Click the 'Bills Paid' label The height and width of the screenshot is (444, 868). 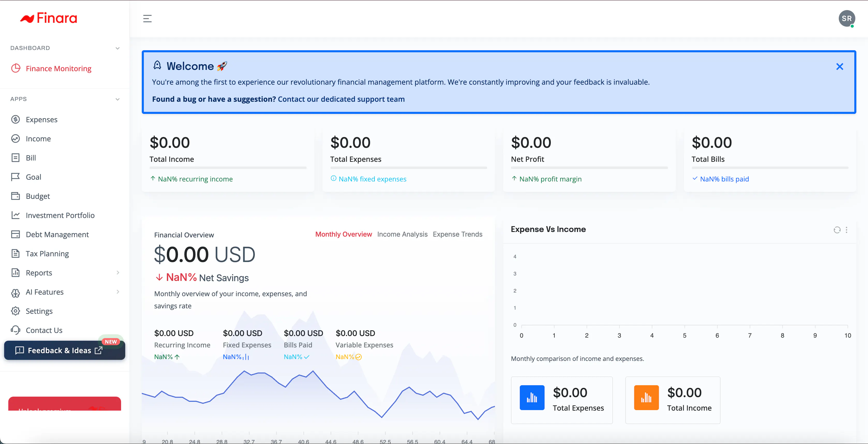coord(298,345)
